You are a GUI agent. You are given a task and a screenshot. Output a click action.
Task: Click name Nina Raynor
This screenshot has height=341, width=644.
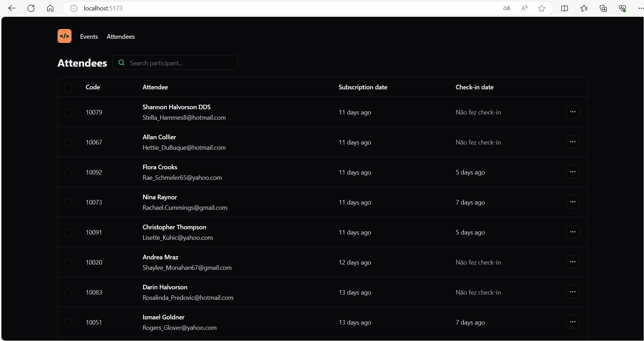click(160, 197)
